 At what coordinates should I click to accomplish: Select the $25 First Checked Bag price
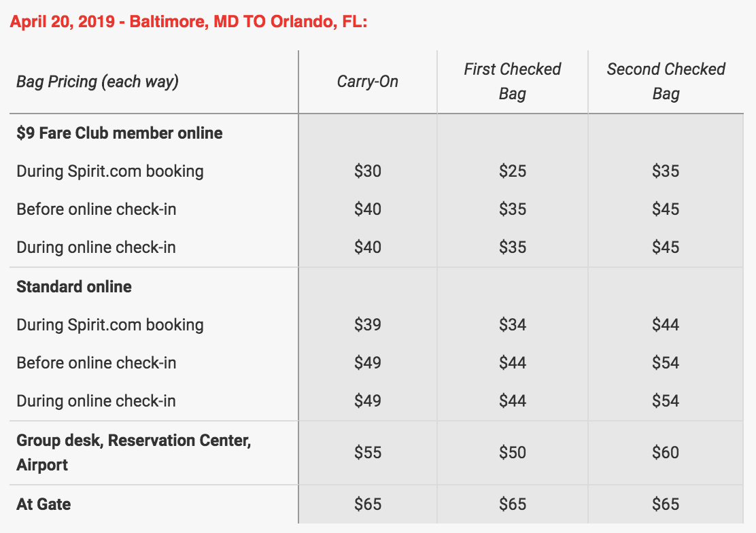point(512,171)
